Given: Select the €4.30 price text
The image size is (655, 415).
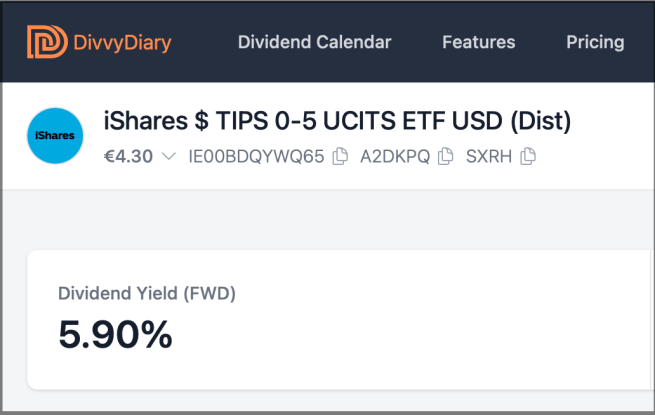Looking at the screenshot, I should (x=128, y=156).
